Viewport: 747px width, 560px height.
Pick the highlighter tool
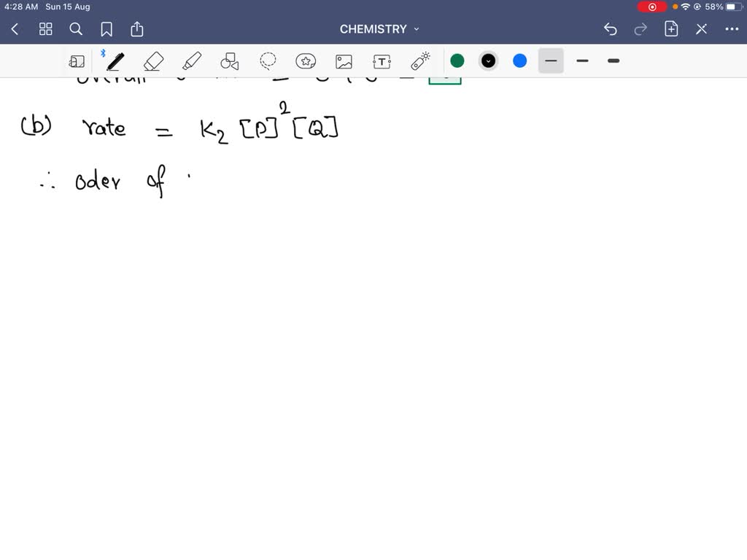[x=192, y=61]
